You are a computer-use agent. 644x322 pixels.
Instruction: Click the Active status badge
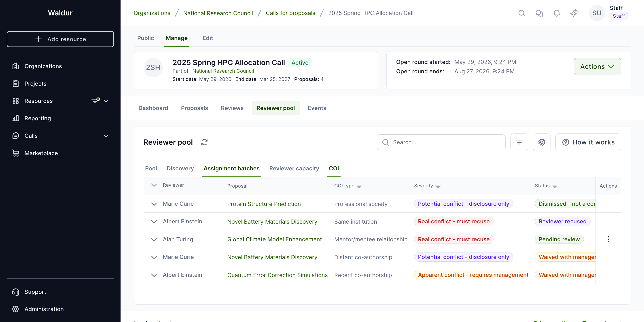pos(300,63)
